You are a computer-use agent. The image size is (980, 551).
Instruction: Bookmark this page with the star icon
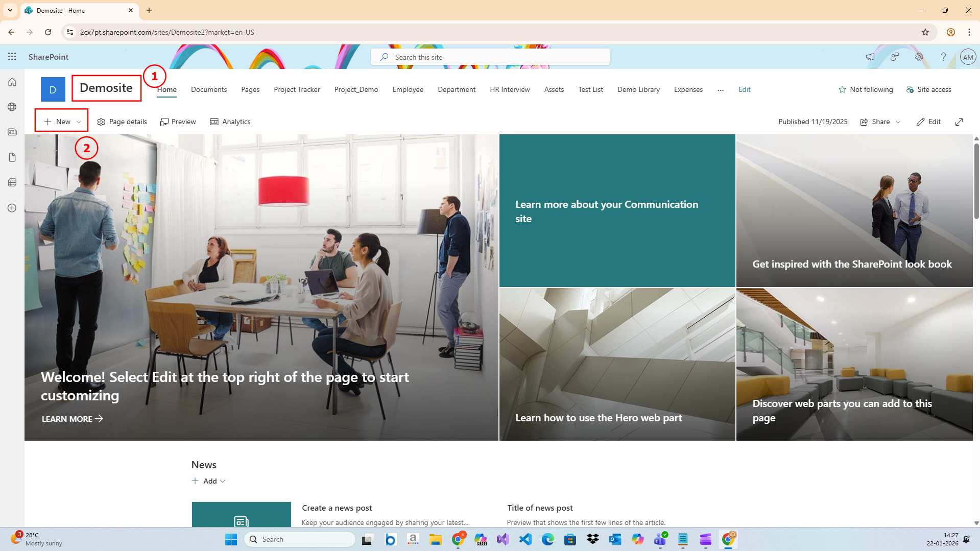925,32
